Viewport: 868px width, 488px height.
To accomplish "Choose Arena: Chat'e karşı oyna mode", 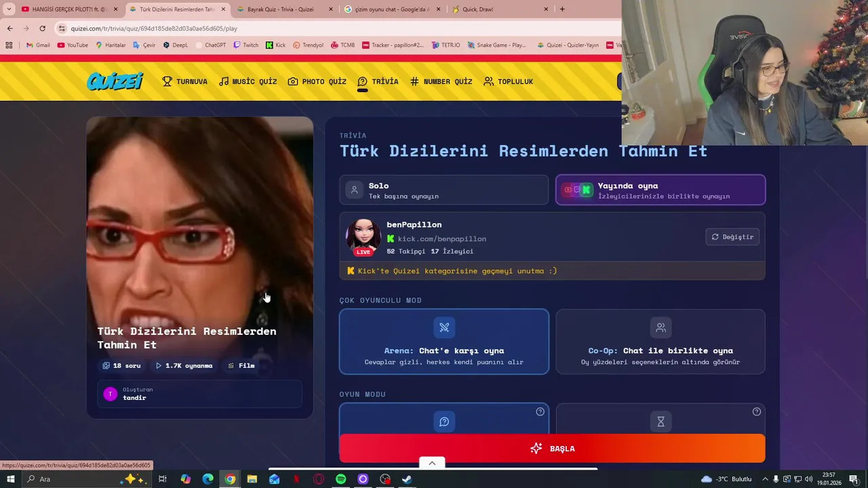I will pyautogui.click(x=444, y=342).
